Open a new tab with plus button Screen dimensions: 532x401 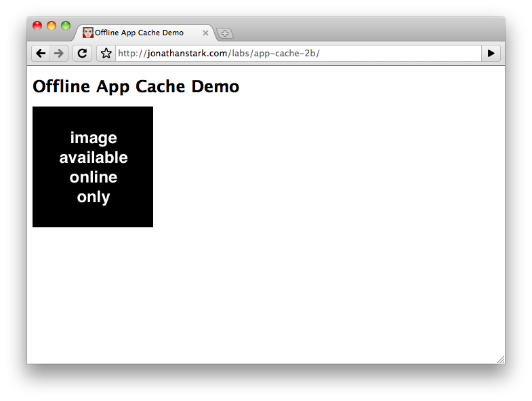pos(225,33)
